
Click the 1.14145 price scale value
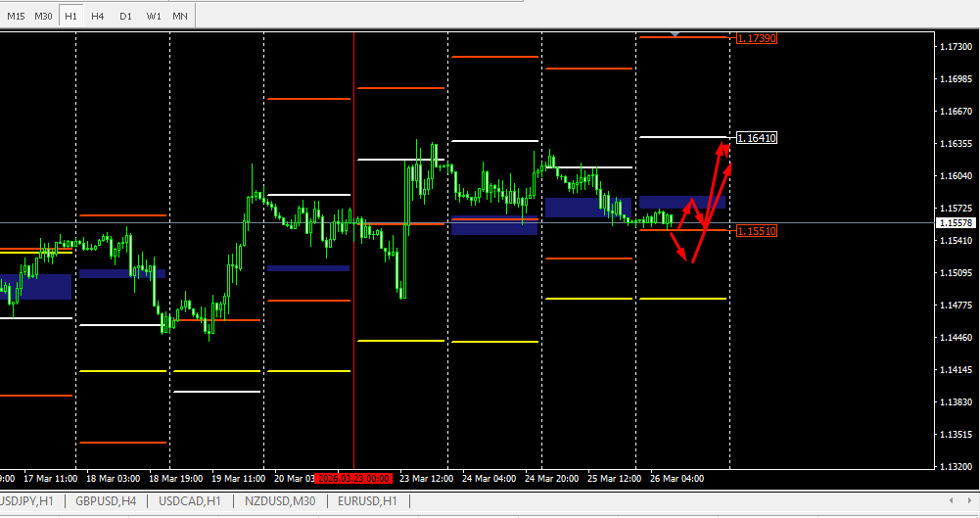[957, 370]
